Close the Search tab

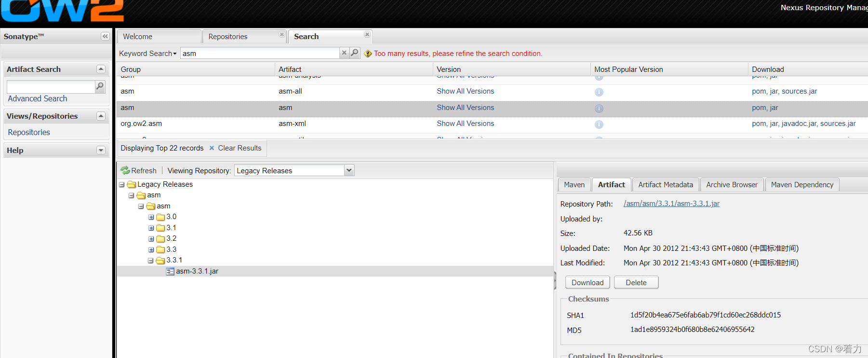(x=367, y=34)
